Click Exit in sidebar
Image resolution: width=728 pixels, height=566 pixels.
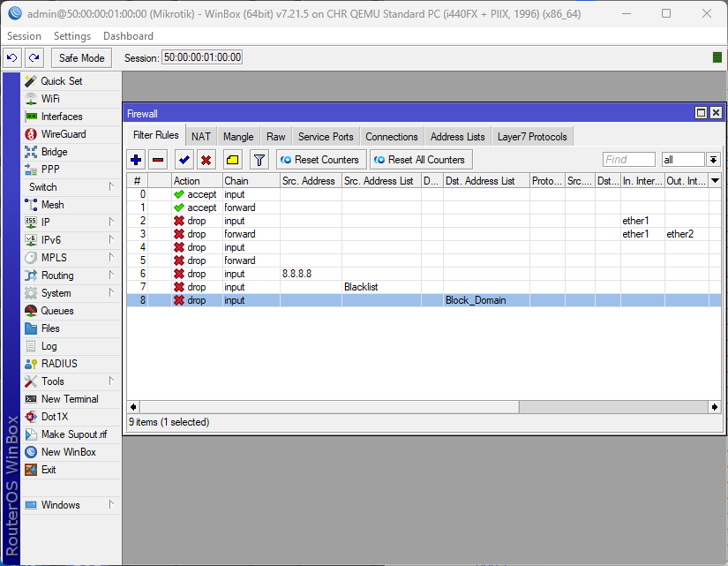71,470
